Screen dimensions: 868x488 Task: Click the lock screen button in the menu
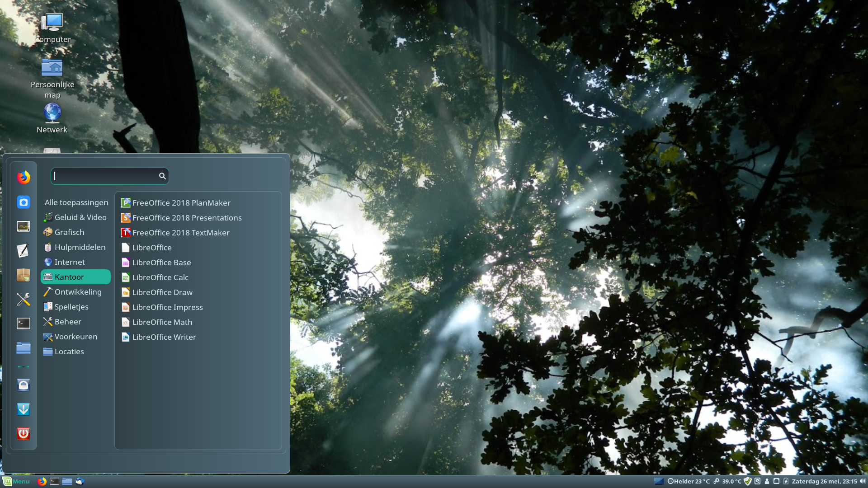click(24, 385)
